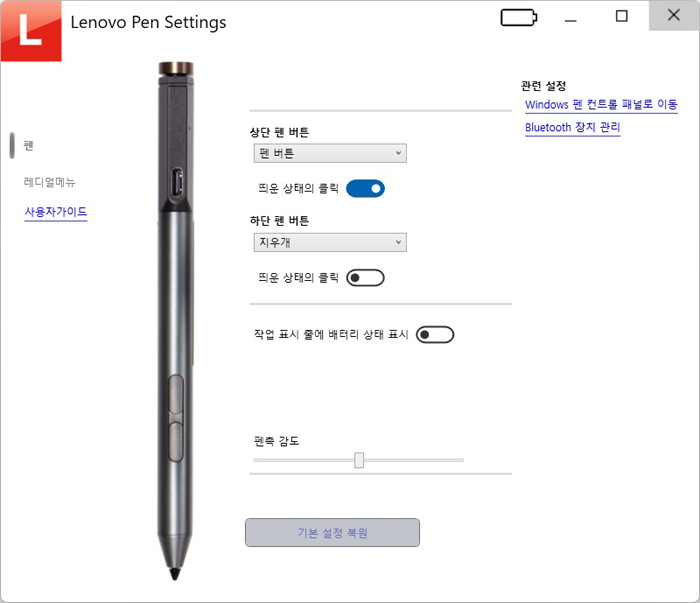Open Windows 펜 컨트롤 패널로 이동 link
The image size is (700, 603).
(601, 105)
